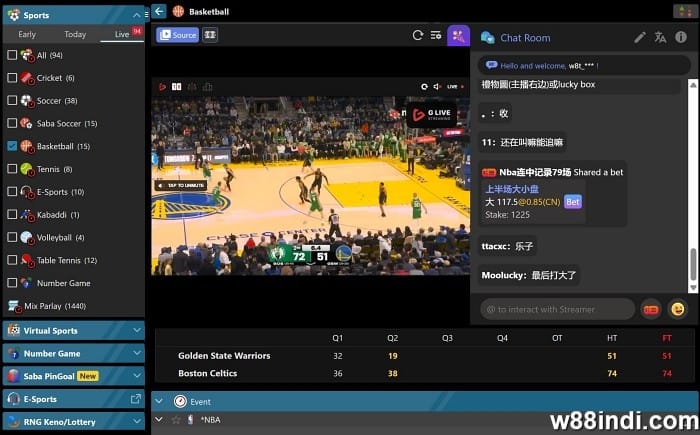The width and height of the screenshot is (700, 435).
Task: Open the stream list settings icon
Action: 436,35
